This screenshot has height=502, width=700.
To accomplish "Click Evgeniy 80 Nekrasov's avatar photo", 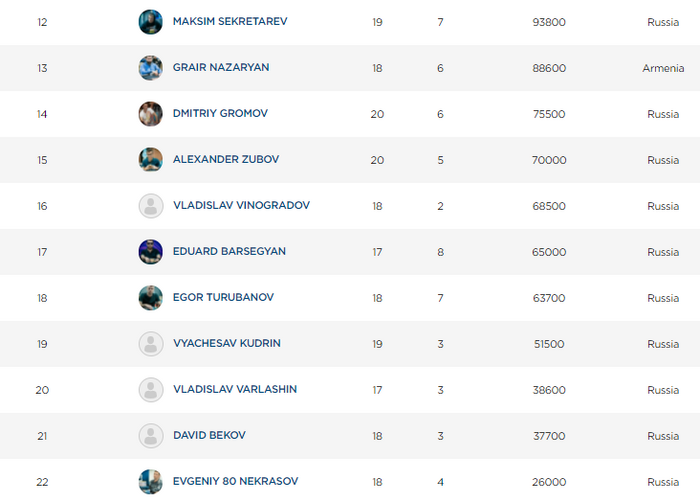I will click(150, 481).
